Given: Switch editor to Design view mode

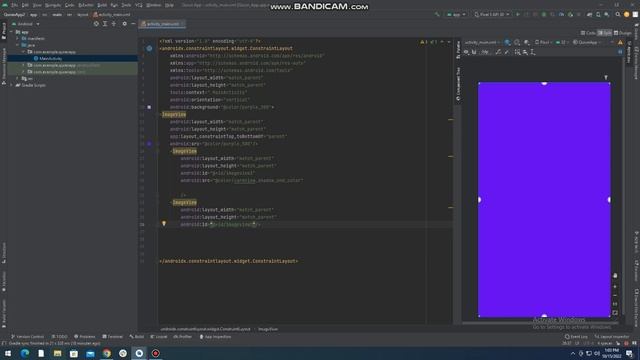Looking at the screenshot, I should tap(623, 33).
